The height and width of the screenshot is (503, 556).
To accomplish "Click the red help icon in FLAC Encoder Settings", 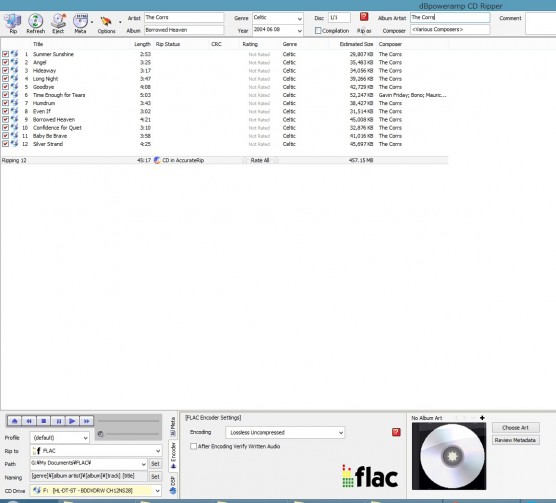I will [x=396, y=432].
